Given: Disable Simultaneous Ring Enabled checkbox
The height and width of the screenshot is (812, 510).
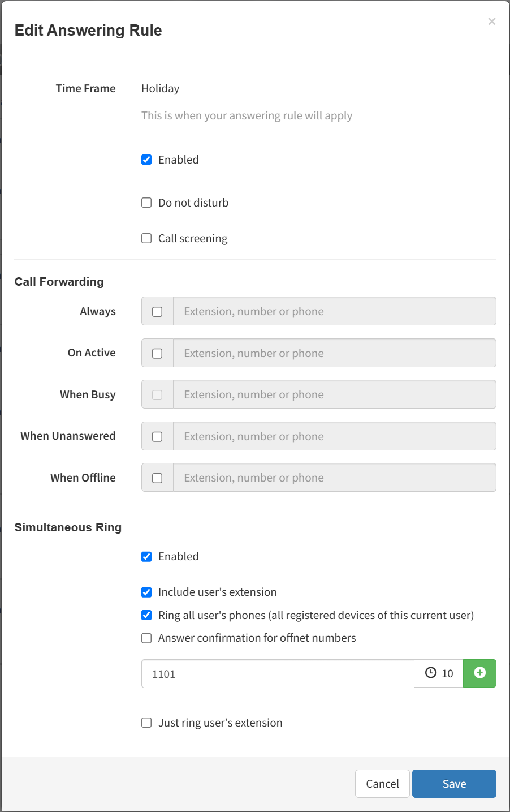Looking at the screenshot, I should (x=146, y=556).
